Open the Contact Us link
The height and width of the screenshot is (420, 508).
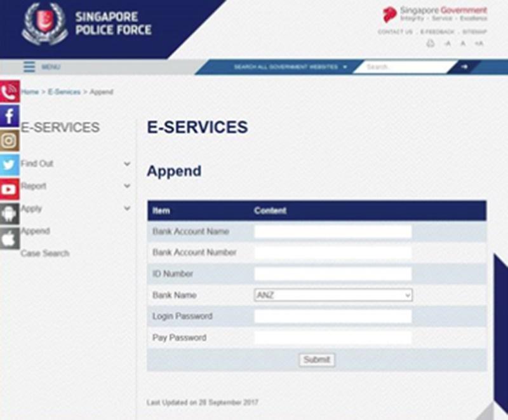(x=395, y=32)
